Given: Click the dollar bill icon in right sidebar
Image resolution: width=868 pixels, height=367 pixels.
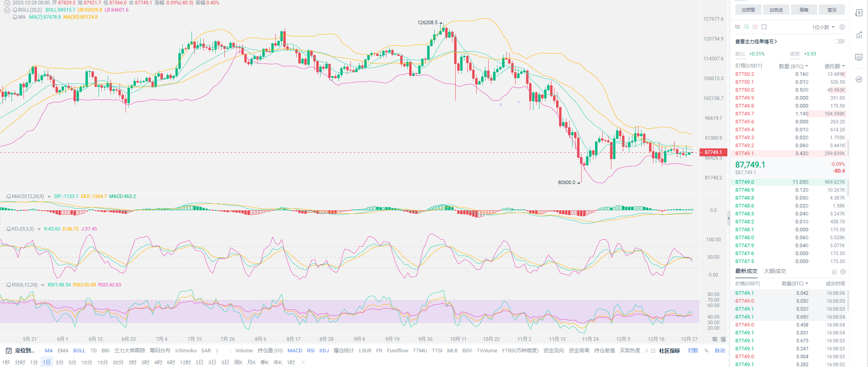Looking at the screenshot, I should (859, 13).
